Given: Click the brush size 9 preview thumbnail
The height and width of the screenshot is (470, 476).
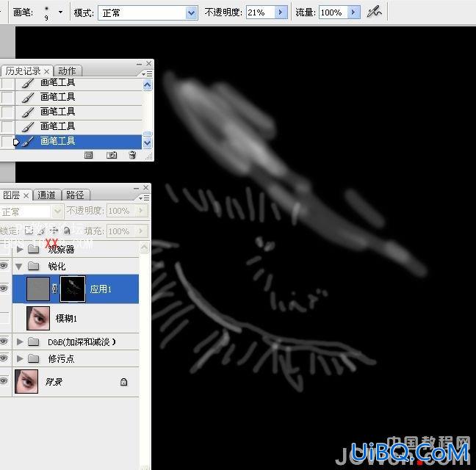Looking at the screenshot, I should (x=46, y=12).
